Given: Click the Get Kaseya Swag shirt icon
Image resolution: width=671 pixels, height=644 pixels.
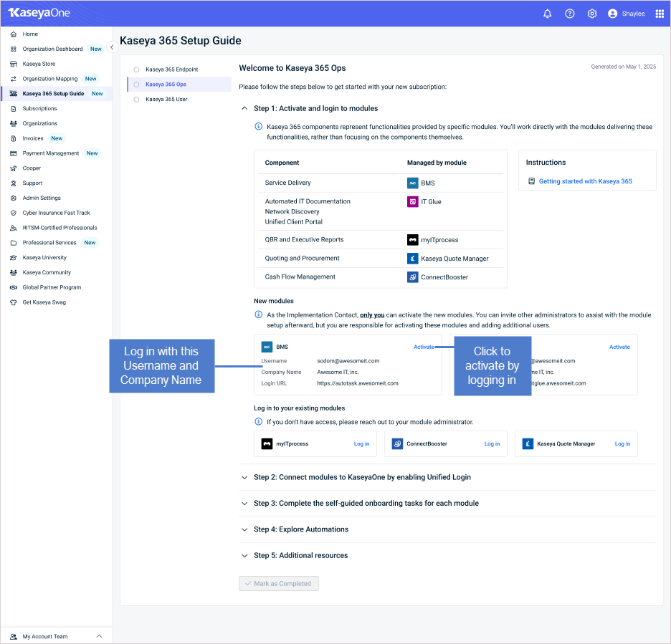Looking at the screenshot, I should tap(14, 302).
